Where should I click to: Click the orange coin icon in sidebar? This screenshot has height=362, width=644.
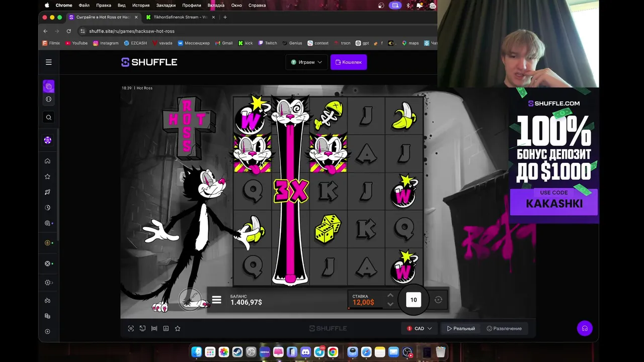(48, 243)
